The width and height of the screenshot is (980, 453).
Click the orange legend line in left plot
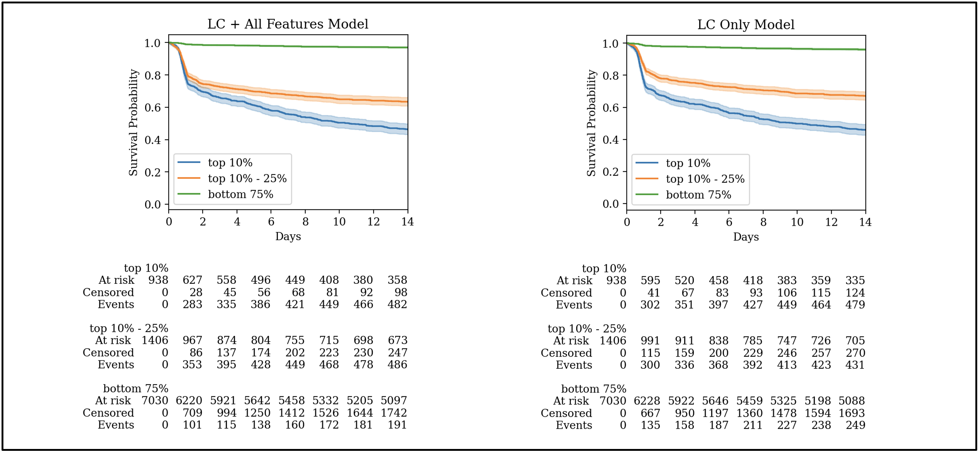[x=189, y=178]
